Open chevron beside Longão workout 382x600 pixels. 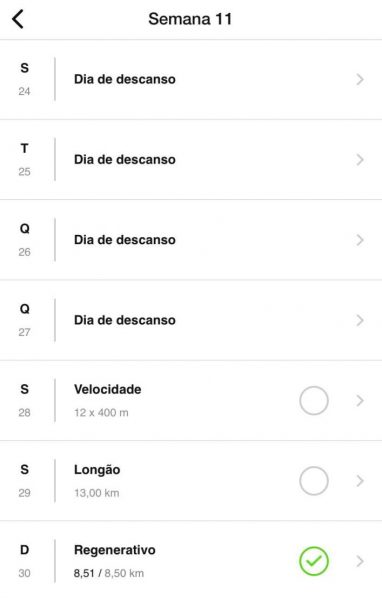(360, 481)
